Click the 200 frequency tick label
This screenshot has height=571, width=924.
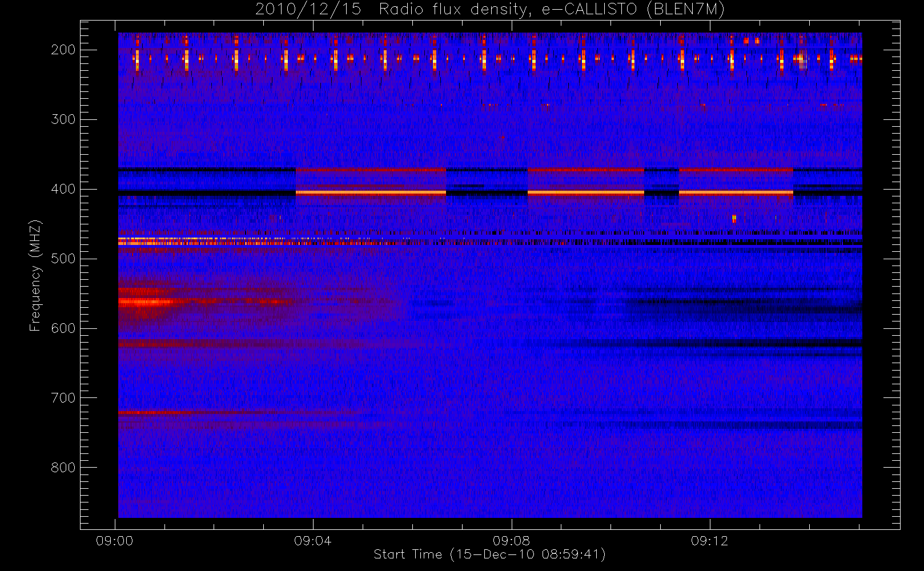coord(63,50)
